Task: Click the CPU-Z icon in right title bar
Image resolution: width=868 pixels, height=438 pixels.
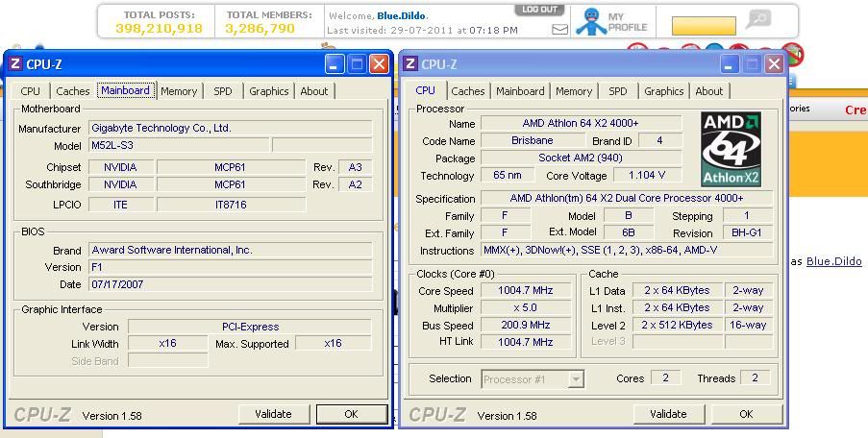Action: click(410, 63)
